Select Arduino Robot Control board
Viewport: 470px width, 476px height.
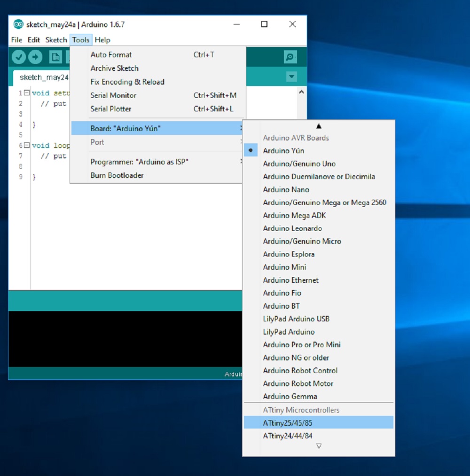pos(319,370)
